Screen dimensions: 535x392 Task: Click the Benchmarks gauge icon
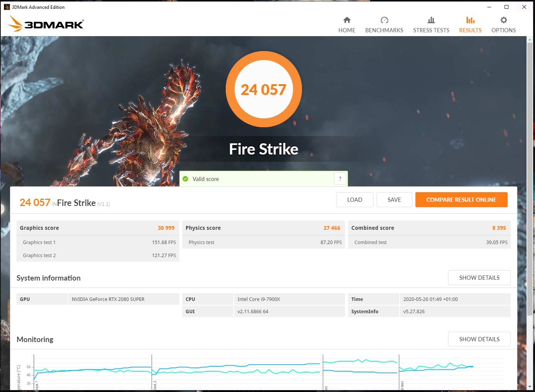click(384, 20)
